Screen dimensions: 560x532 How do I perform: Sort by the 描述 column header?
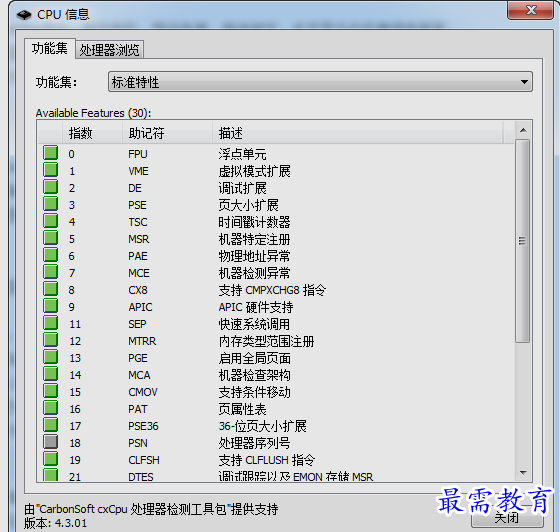pos(358,133)
